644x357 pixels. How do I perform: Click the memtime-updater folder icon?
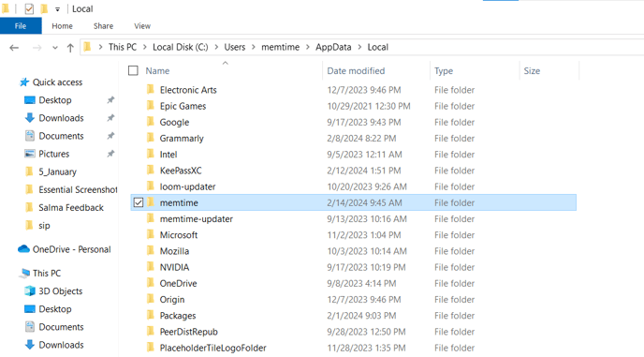151,218
